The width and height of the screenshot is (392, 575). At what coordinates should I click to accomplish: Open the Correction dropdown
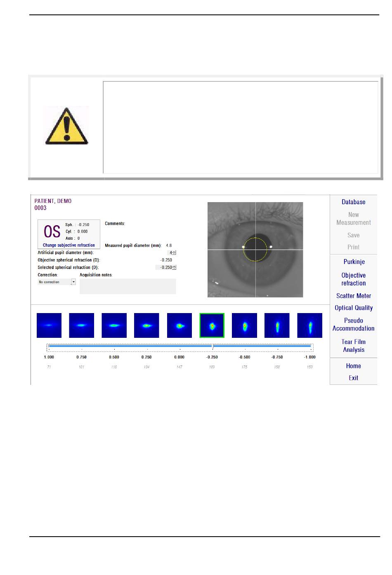(57, 282)
